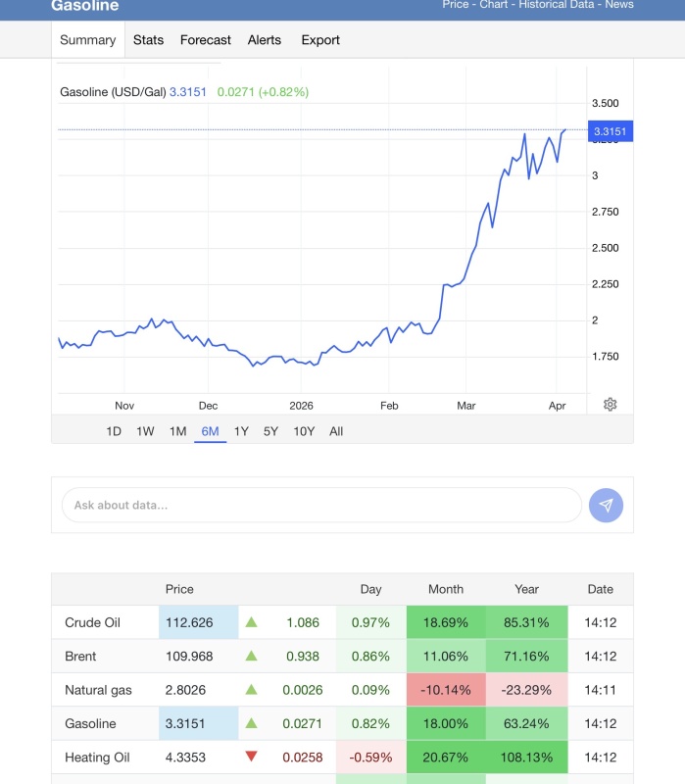This screenshot has width=685, height=784.
Task: Click red down arrow for Heating Oil
Action: [252, 758]
